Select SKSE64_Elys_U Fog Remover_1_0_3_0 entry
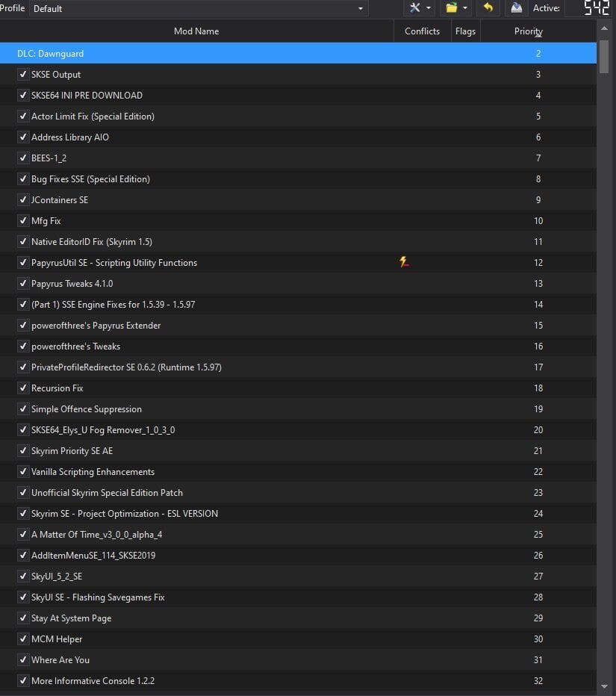616x696 pixels. click(x=103, y=429)
